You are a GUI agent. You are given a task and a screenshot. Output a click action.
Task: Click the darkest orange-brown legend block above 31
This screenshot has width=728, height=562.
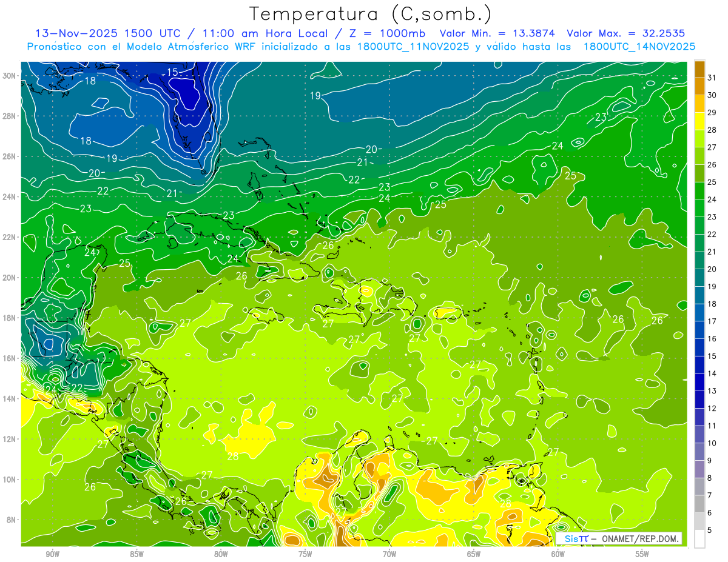click(x=699, y=69)
